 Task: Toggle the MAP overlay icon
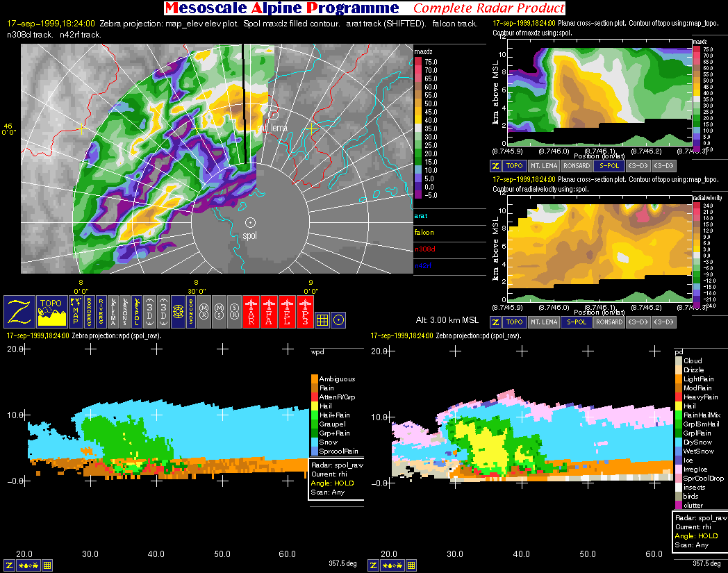tap(76, 312)
